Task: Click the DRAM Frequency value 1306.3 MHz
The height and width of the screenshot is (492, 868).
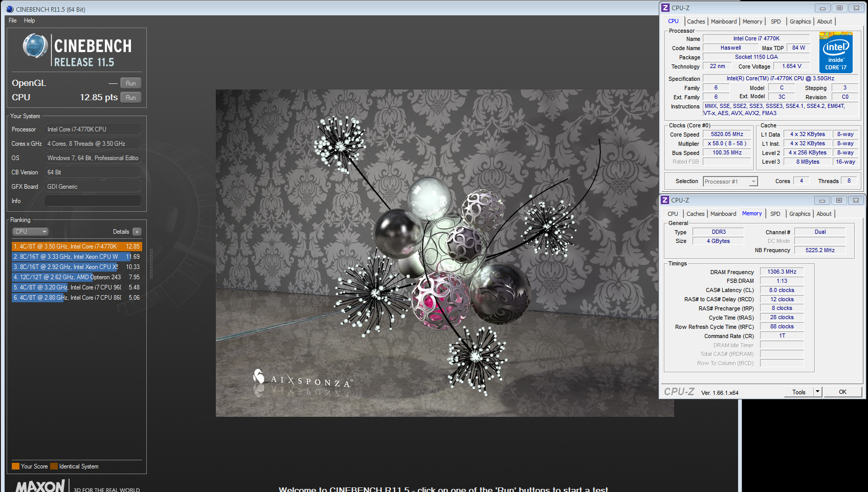Action: pos(782,272)
